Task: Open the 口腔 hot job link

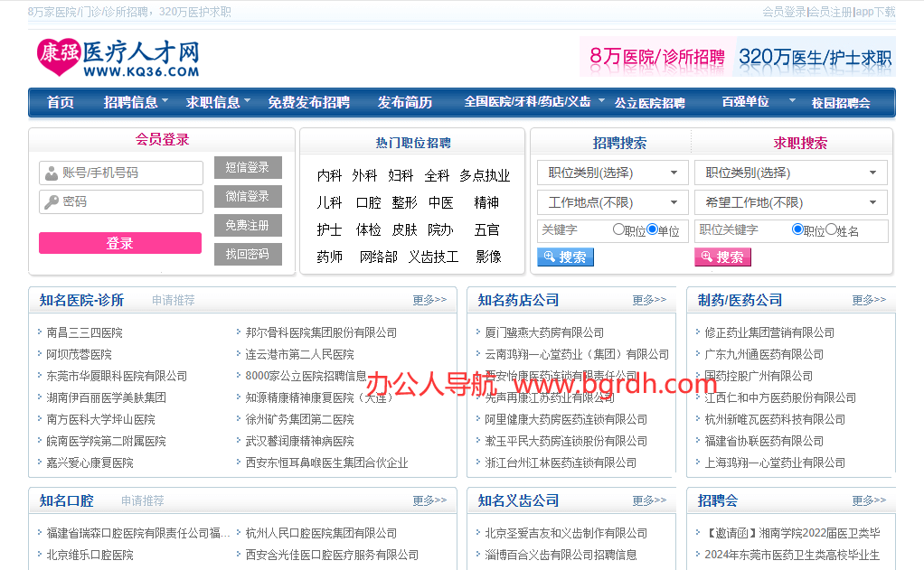Action: tap(368, 202)
